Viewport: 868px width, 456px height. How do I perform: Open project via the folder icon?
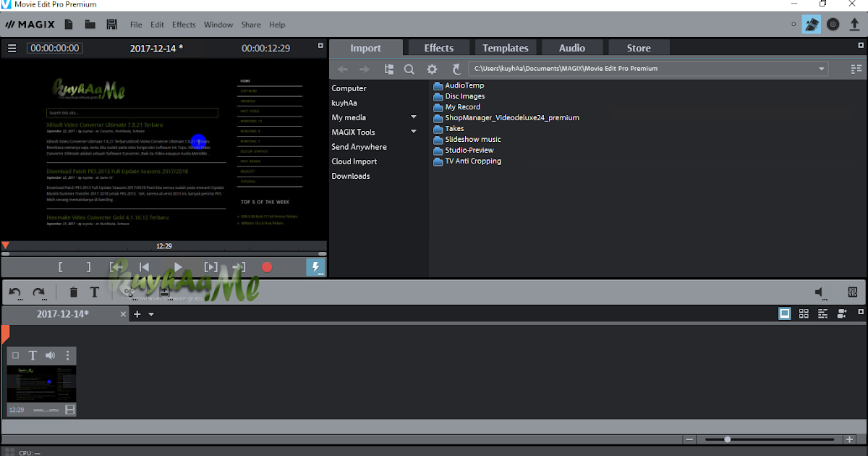click(90, 24)
